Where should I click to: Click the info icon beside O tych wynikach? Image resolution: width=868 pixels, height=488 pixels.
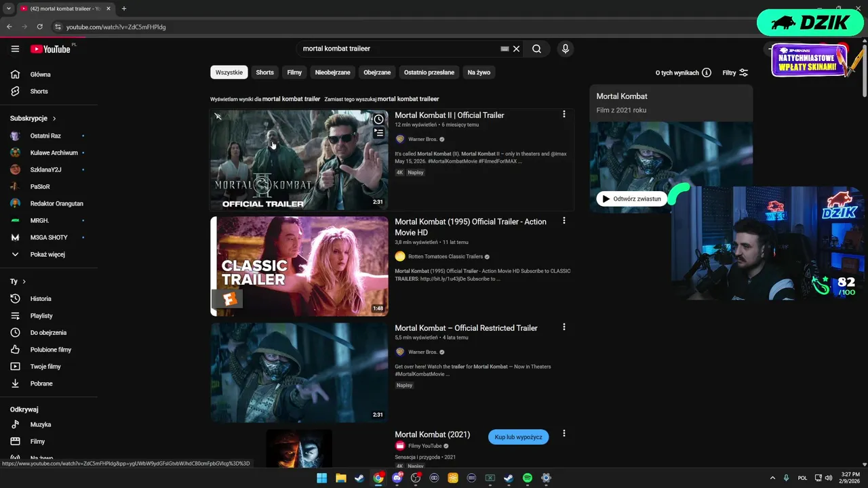point(707,73)
